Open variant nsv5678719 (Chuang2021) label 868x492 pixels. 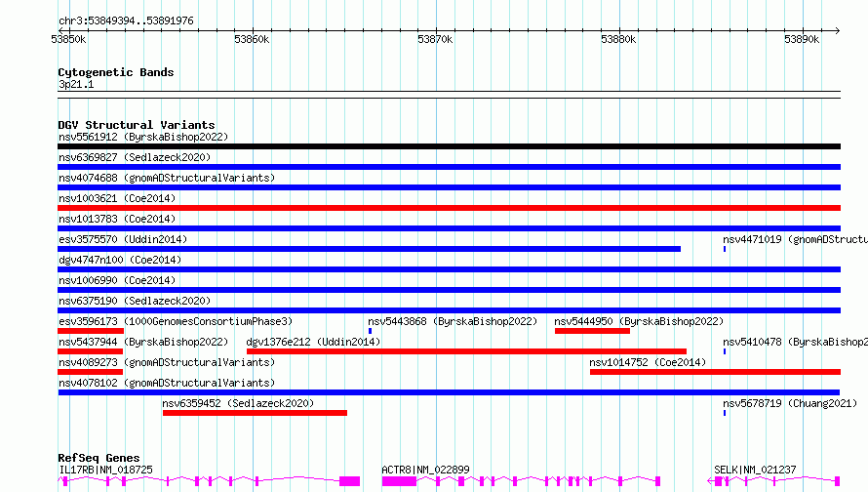790,403
